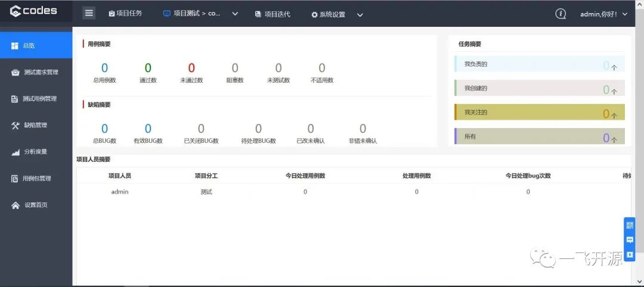This screenshot has width=644, height=287.
Task: Click the 总BUG数 count
Action: (104, 129)
